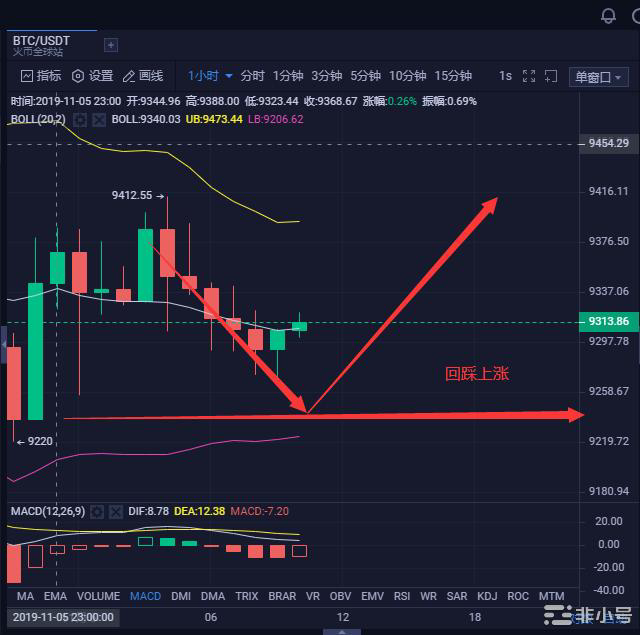Switch to 分时 time-sharing view
The image size is (640, 635).
pyautogui.click(x=252, y=76)
